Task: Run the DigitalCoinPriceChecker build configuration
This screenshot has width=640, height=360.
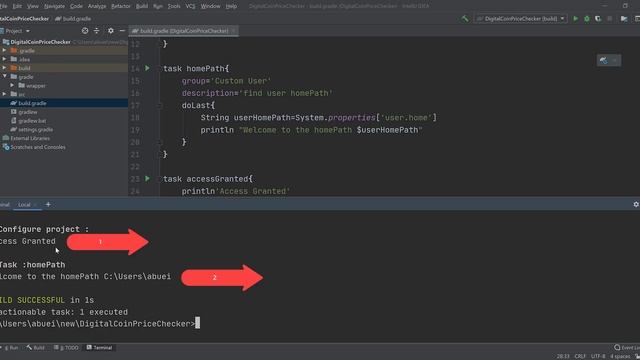Action: point(576,19)
